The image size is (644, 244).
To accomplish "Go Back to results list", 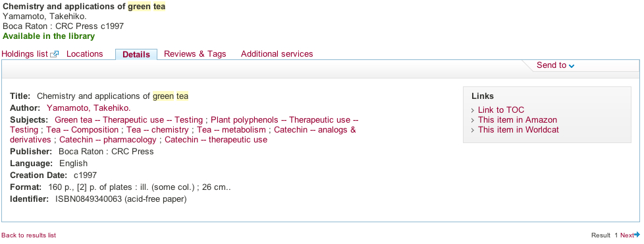I will [x=29, y=235].
